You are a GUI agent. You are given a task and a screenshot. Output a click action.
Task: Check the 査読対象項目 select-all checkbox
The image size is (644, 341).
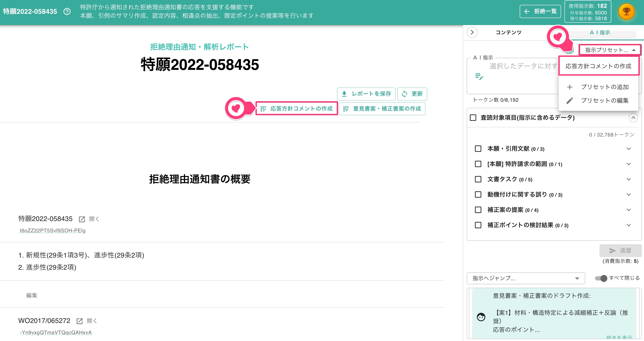coord(473,118)
